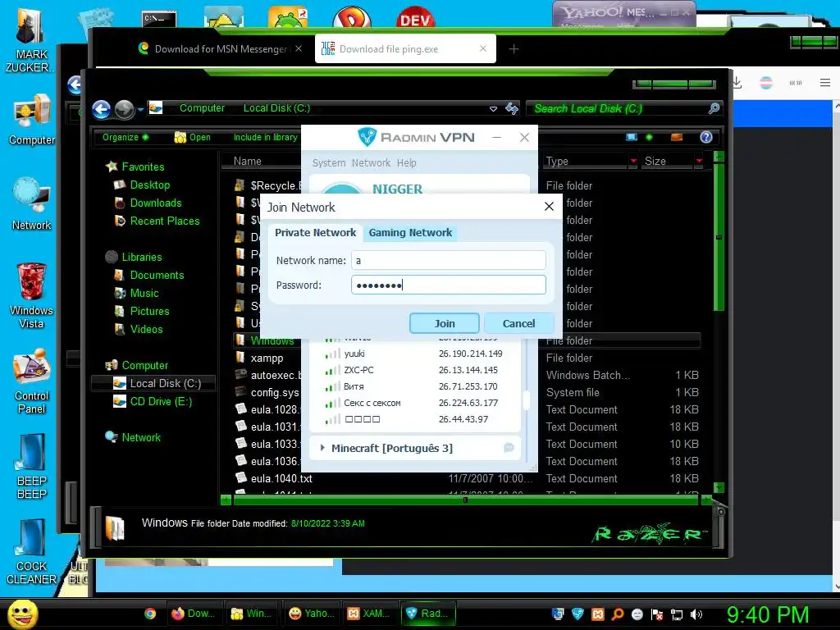This screenshot has width=840, height=630.
Task: Click the Explorer refresh icon
Action: [512, 109]
